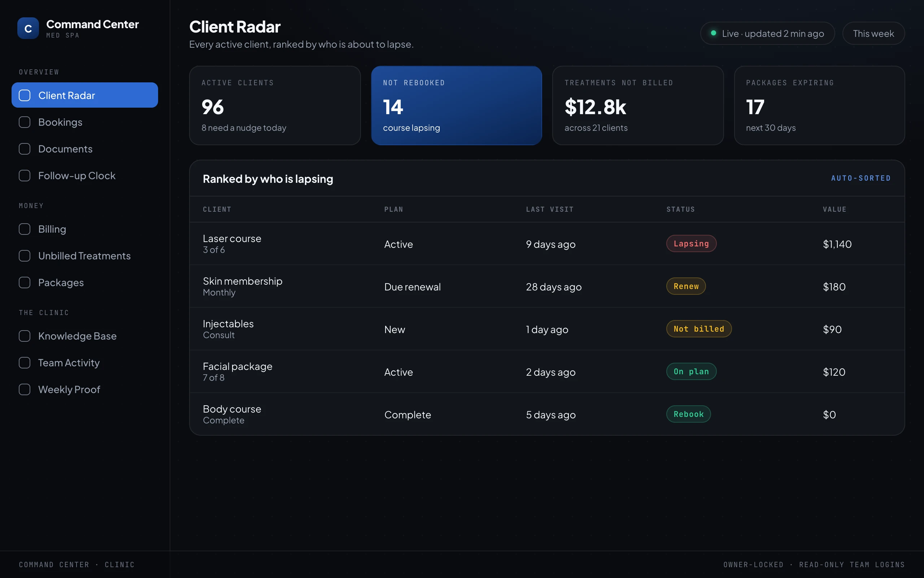
Task: Navigate to Unbilled Treatments
Action: point(85,256)
